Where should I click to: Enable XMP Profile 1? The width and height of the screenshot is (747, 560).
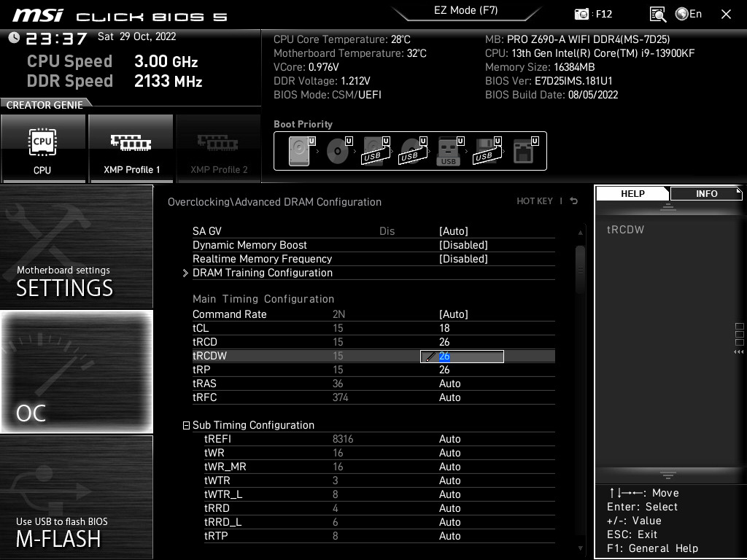pyautogui.click(x=131, y=149)
